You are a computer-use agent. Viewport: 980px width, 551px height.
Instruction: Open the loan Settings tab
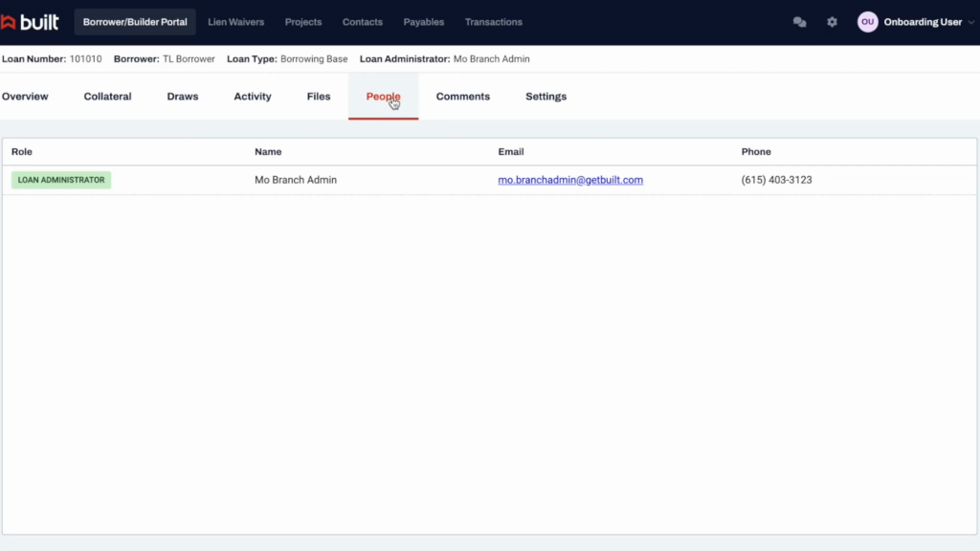[x=546, y=96]
